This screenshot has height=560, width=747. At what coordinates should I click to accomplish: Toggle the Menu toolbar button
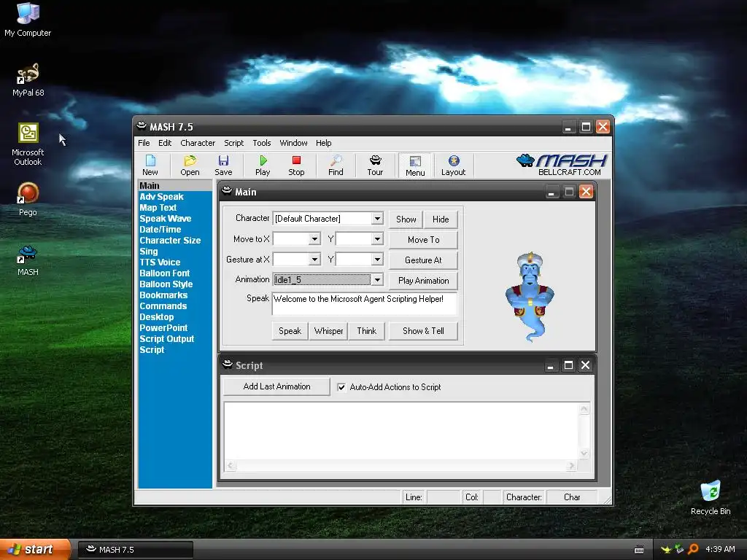415,166
